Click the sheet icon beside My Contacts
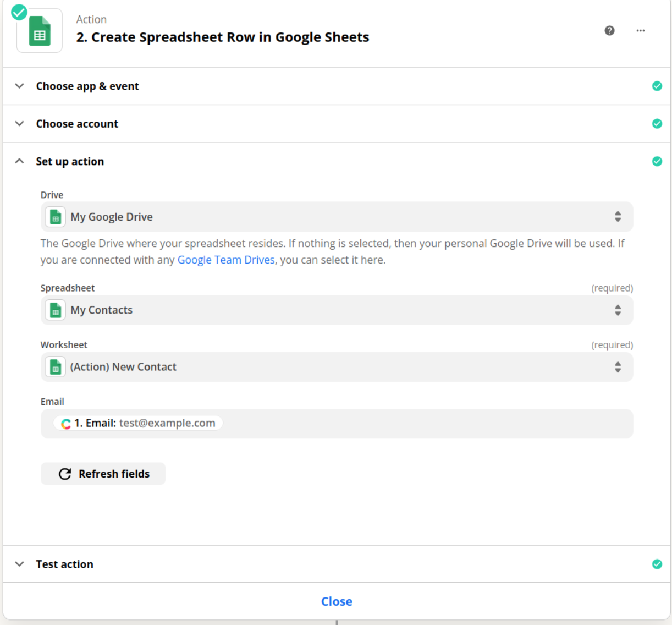The height and width of the screenshot is (625, 672). coord(55,310)
